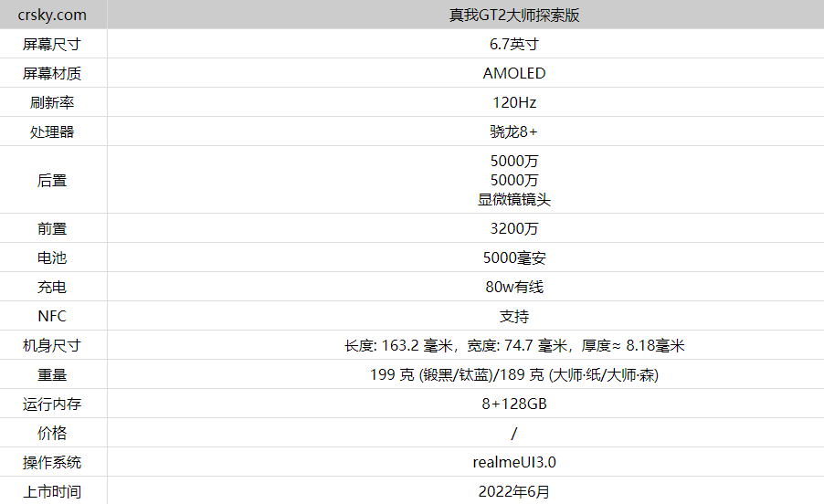The height and width of the screenshot is (504, 824).
Task: Select the 骁龙8+ value
Action: tap(514, 131)
